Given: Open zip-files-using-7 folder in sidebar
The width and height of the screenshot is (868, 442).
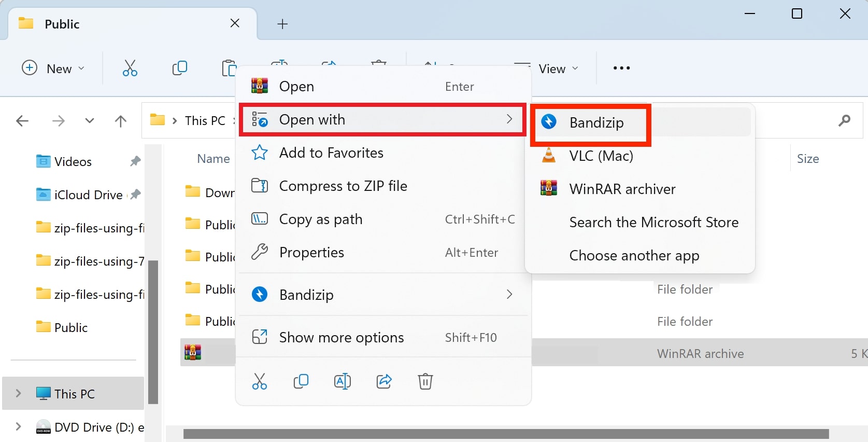Looking at the screenshot, I should pos(90,261).
